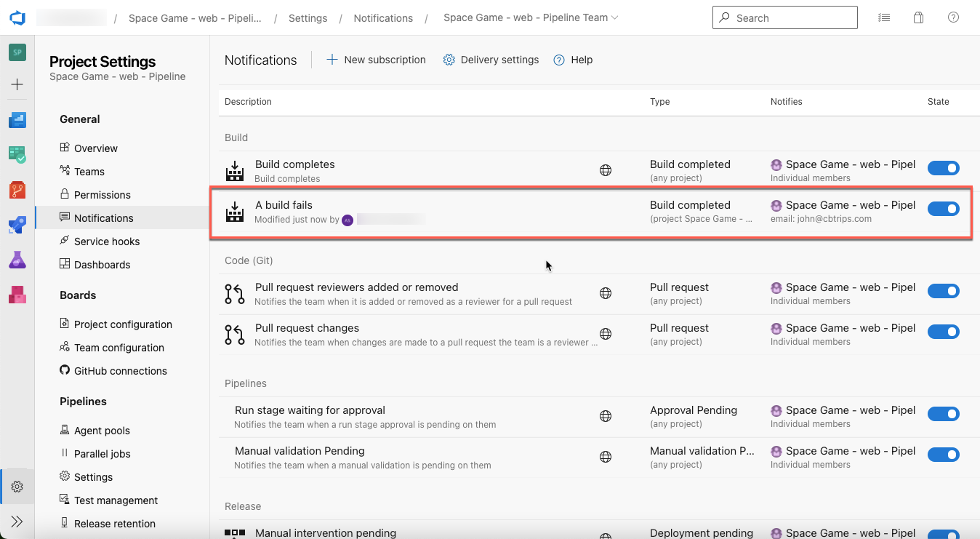The image size is (980, 539).
Task: Open Repos icon in left sidebar
Action: (17, 190)
